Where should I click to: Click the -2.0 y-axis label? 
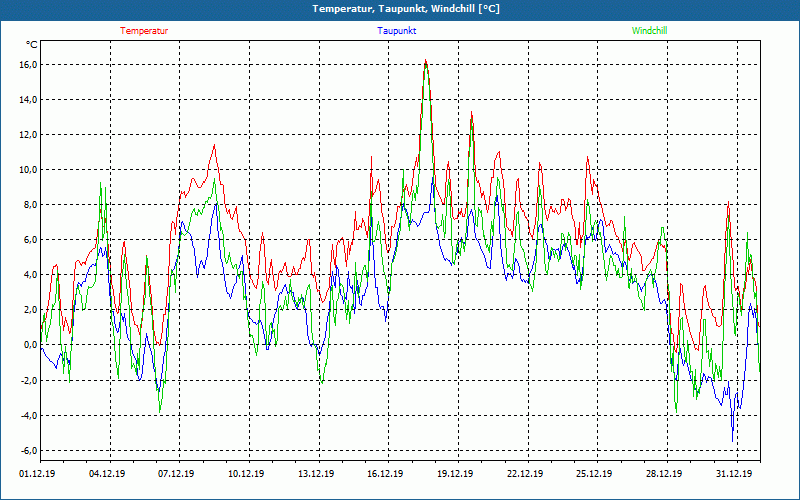27,380
